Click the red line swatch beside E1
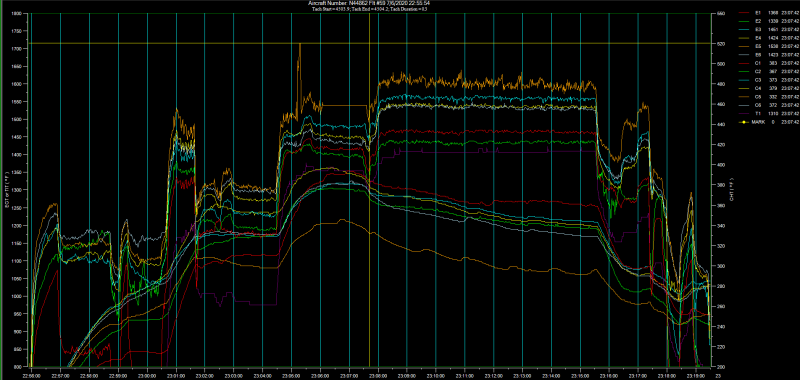The height and width of the screenshot is (380, 800). (744, 12)
